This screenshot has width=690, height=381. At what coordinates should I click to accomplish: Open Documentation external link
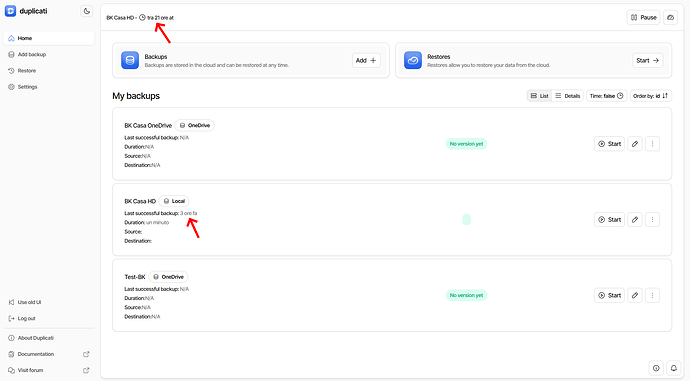(49, 354)
